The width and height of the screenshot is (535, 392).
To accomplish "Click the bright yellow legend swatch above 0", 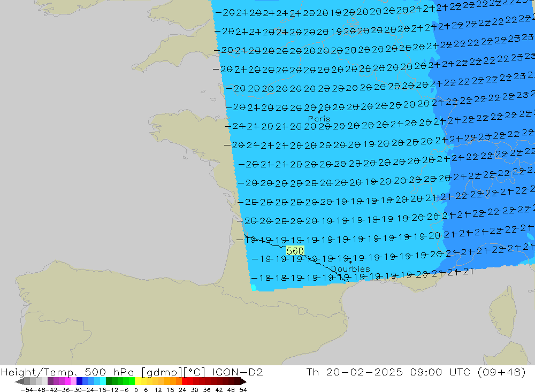I will (138, 381).
